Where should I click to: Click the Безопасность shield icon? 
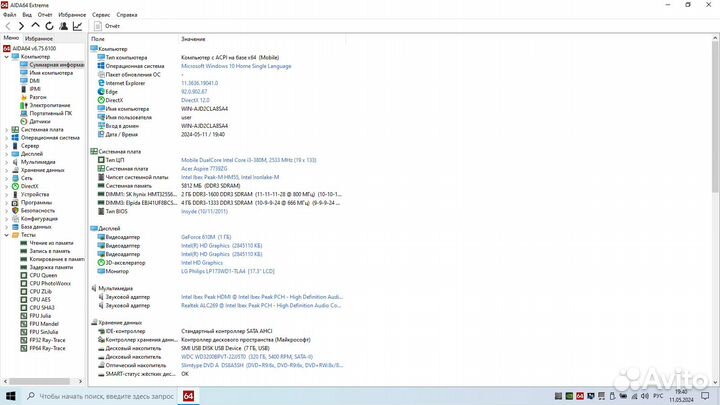(15, 211)
